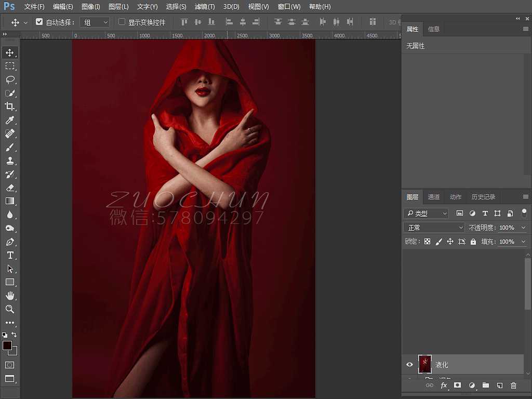Open the Add layer style fx menu

443,385
